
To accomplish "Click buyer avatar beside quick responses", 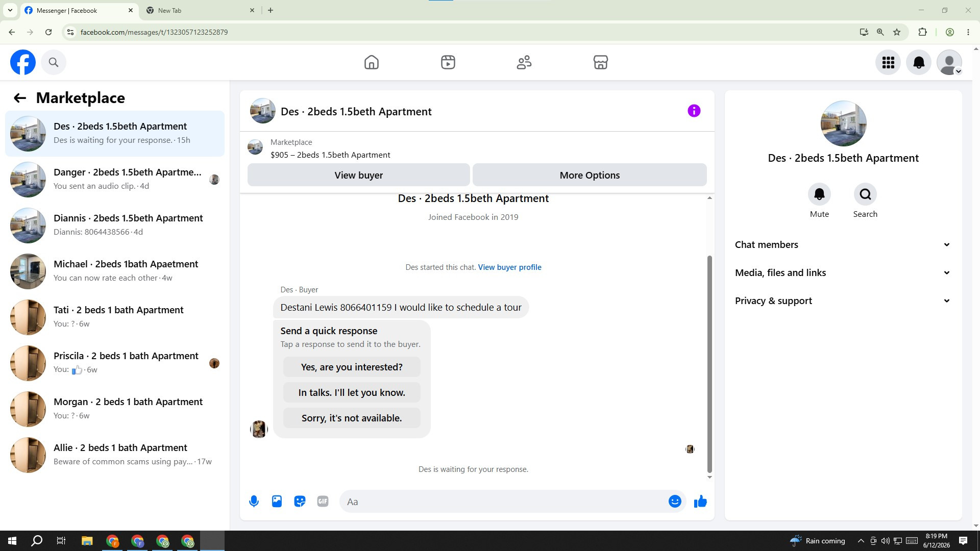I will 259,429.
